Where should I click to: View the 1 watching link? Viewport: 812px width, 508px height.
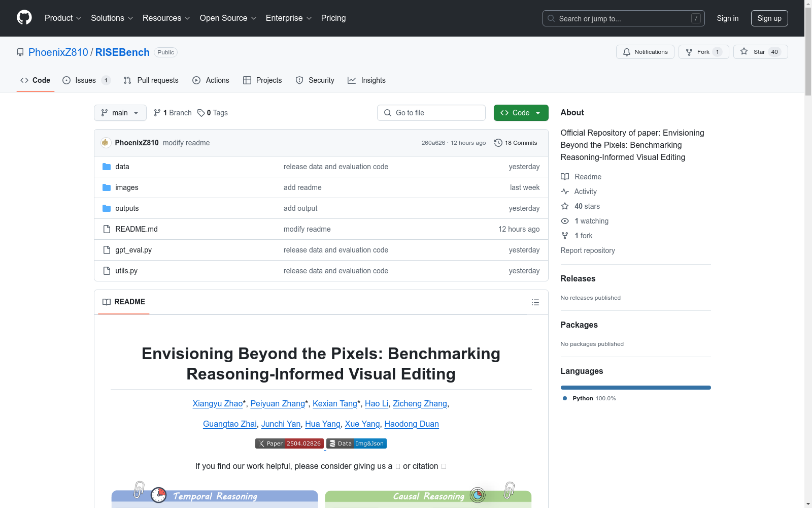click(x=585, y=221)
